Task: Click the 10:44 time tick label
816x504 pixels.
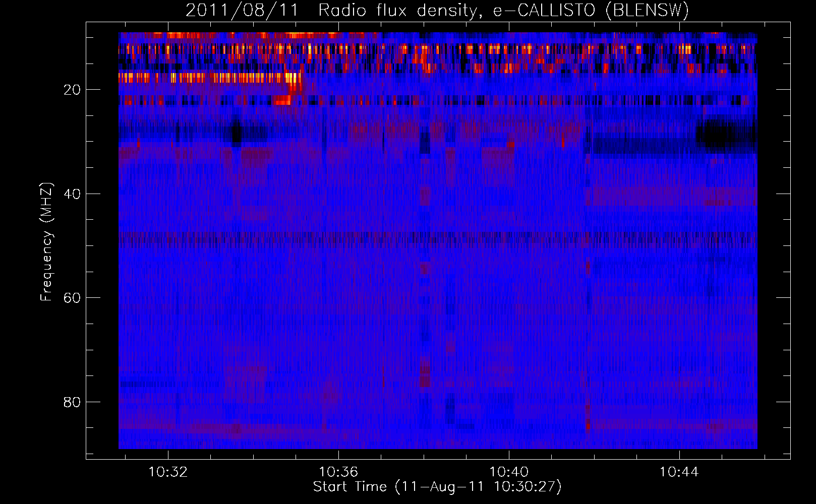Action: 679,472
